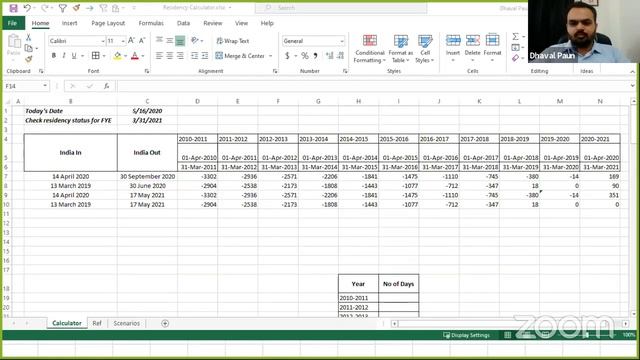Screen dimensions: 640x360
Task: Undo the last action
Action: 27,8
